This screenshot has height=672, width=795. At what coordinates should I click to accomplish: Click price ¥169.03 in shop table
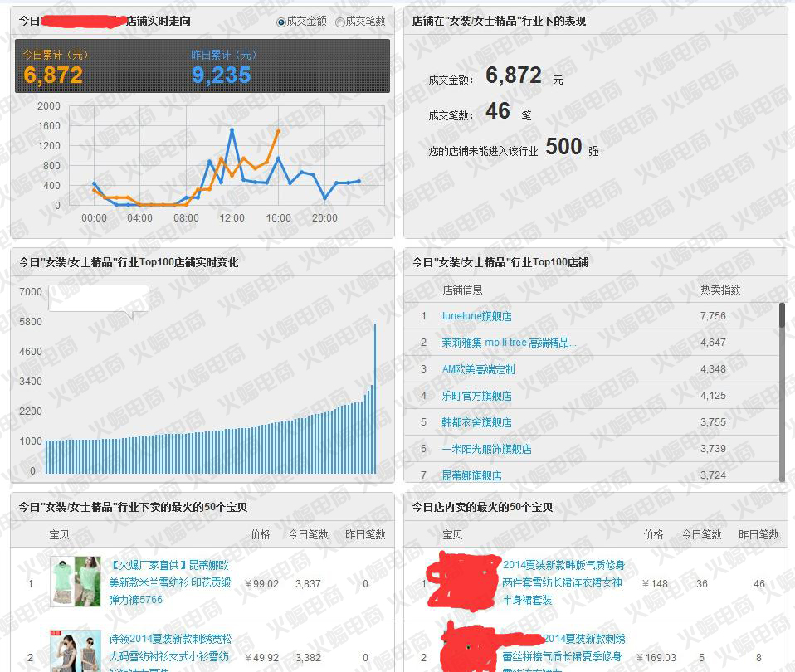656,658
